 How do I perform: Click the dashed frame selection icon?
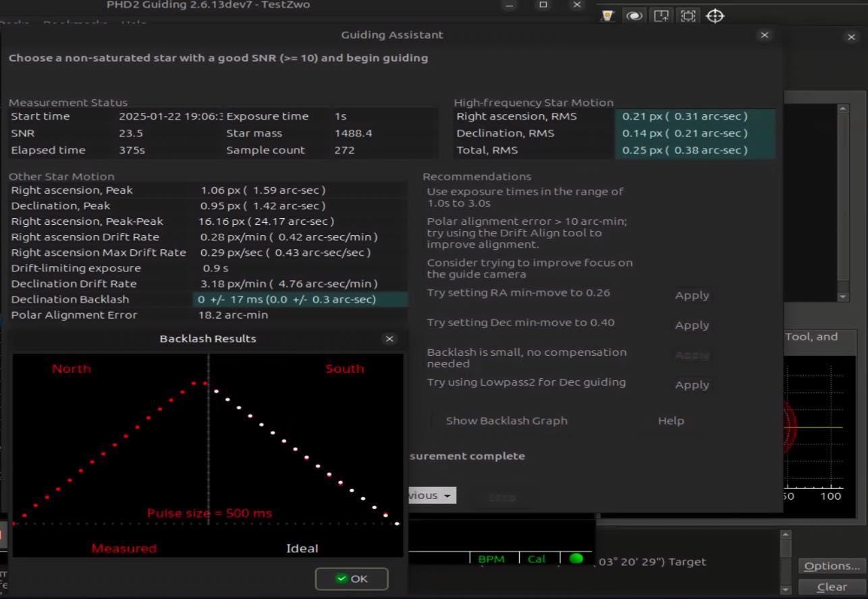pos(688,16)
